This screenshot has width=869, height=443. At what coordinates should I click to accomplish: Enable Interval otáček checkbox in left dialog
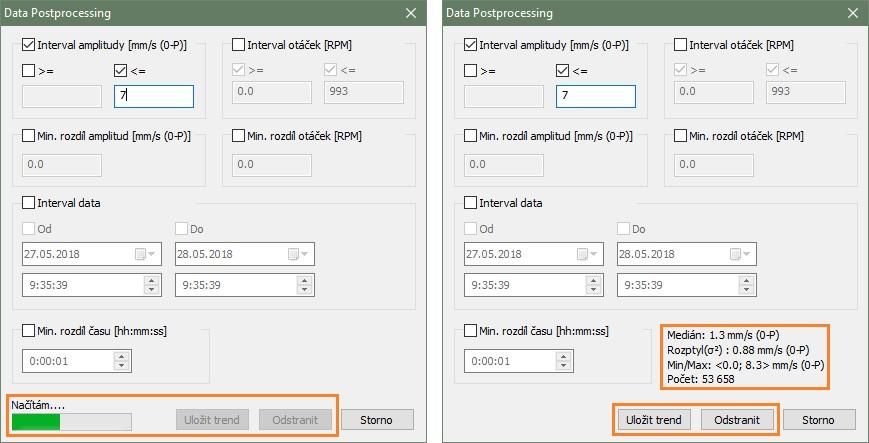tap(238, 45)
